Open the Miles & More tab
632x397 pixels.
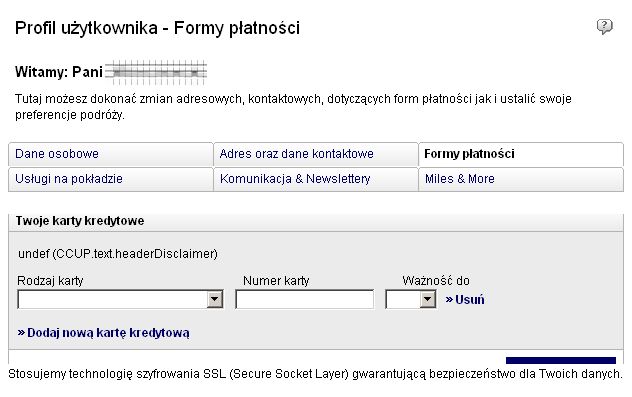521,179
